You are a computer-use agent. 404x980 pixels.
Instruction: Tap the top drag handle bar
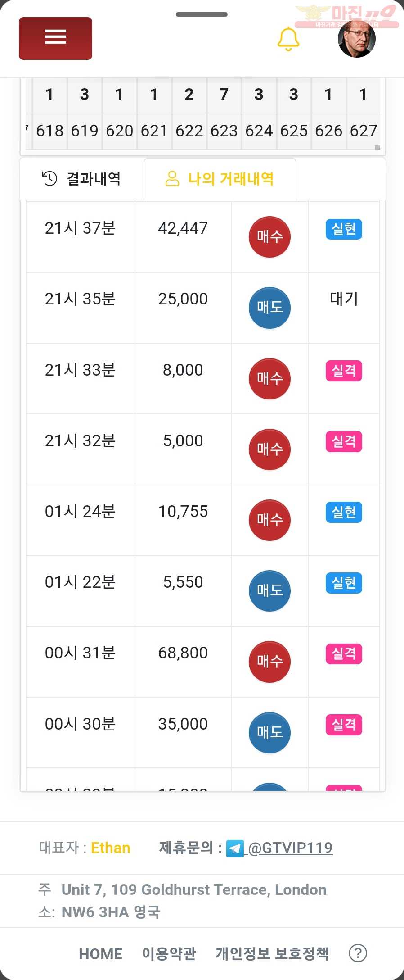click(x=202, y=14)
